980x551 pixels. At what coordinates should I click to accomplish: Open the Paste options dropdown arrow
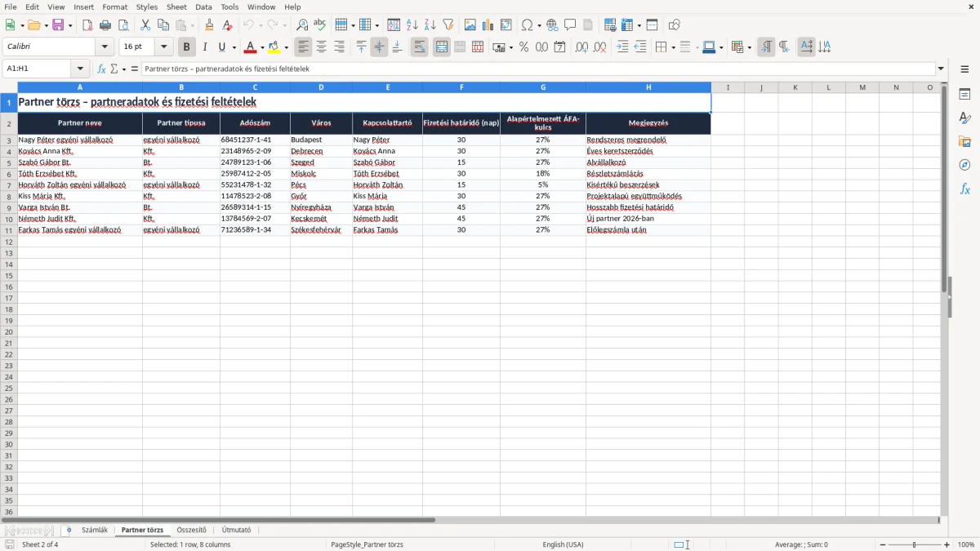[193, 25]
